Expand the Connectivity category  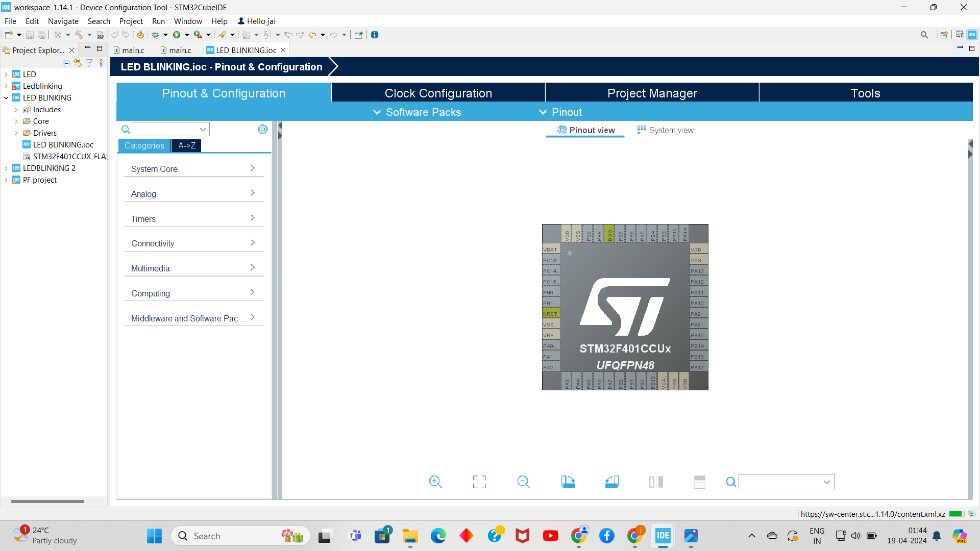193,243
